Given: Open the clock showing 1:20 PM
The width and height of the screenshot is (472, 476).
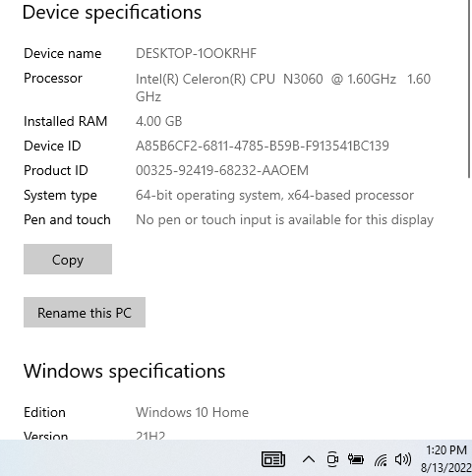Looking at the screenshot, I should (x=446, y=458).
